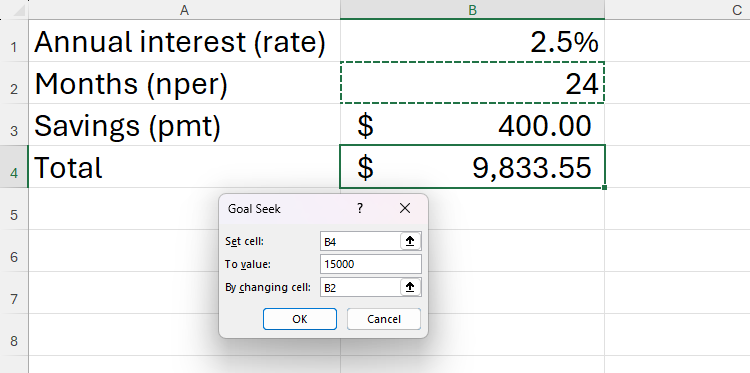
Task: Select column C header
Action: (677, 10)
